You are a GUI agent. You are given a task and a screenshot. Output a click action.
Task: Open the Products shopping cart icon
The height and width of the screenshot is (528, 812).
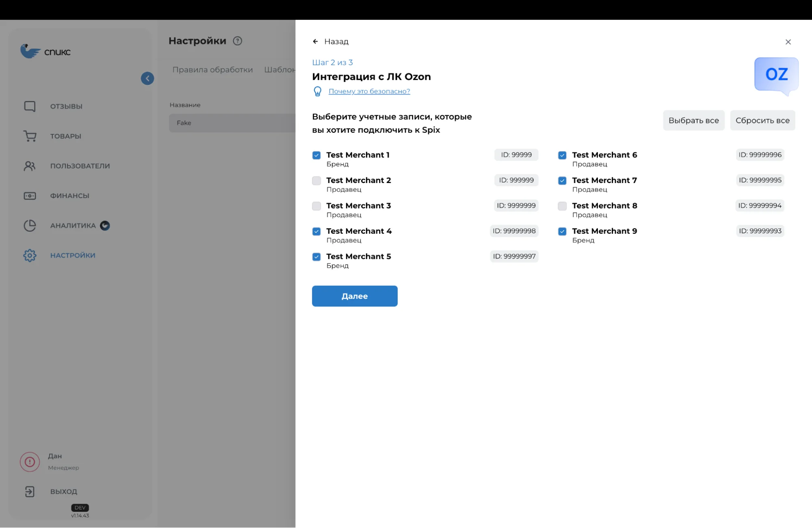pos(30,136)
